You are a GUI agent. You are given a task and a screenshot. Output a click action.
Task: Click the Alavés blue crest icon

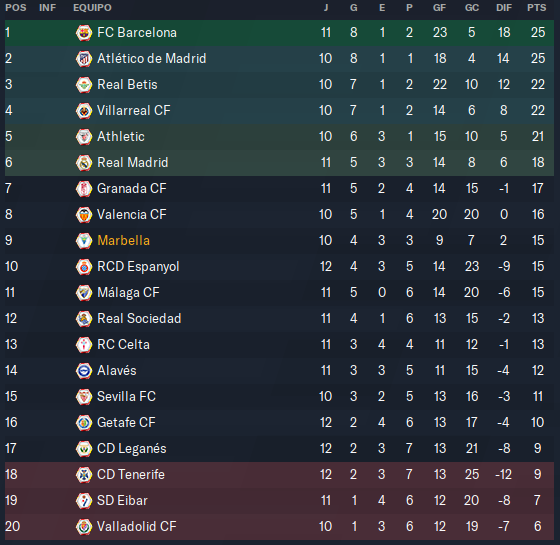coord(84,371)
